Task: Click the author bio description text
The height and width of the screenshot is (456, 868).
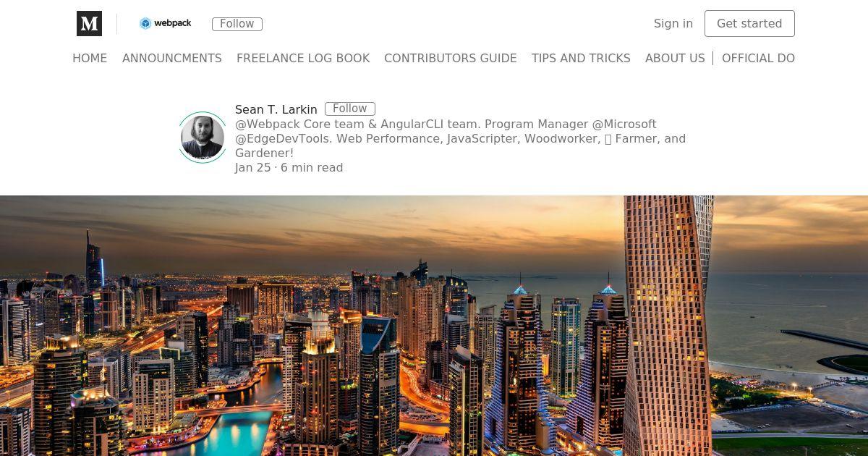Action: [x=461, y=138]
